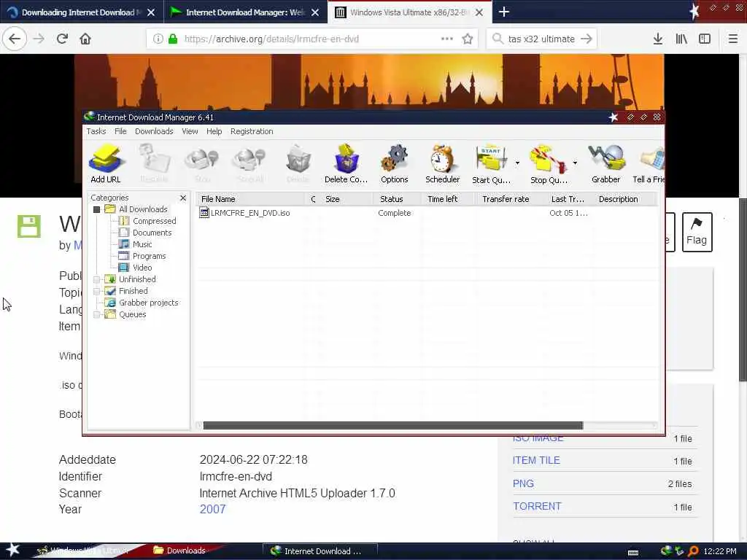The height and width of the screenshot is (560, 747).
Task: Open the 2007 year link
Action: (212, 509)
